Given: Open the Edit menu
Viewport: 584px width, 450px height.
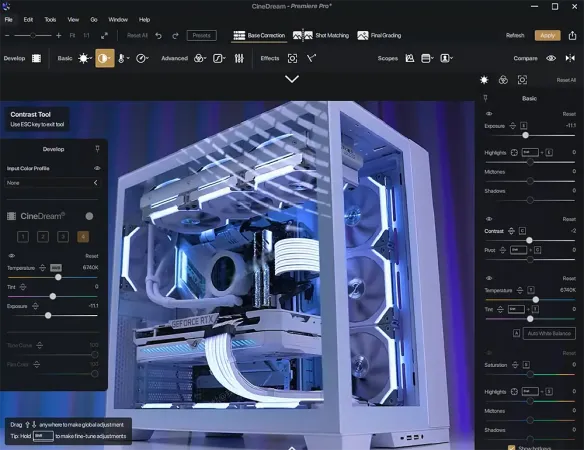Looking at the screenshot, I should pyautogui.click(x=28, y=20).
